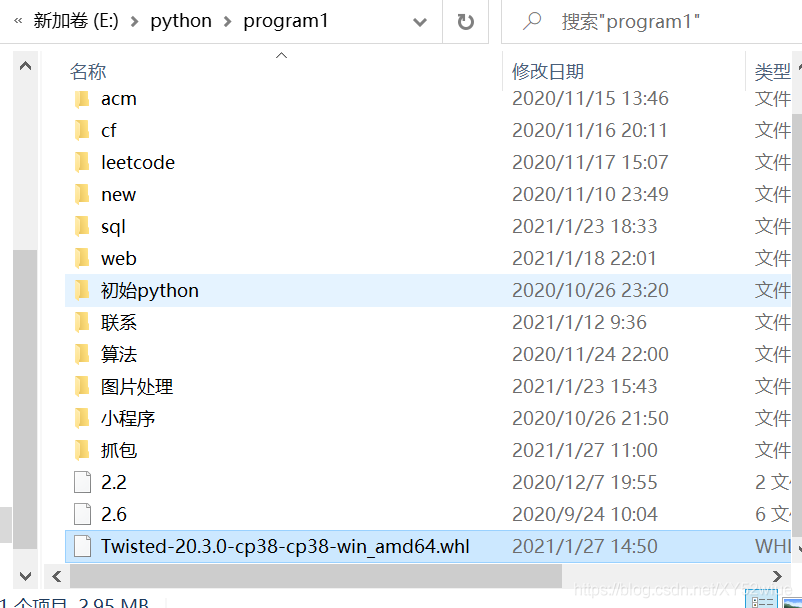The height and width of the screenshot is (608, 802).
Task: Select the web folder icon
Action: (x=82, y=258)
